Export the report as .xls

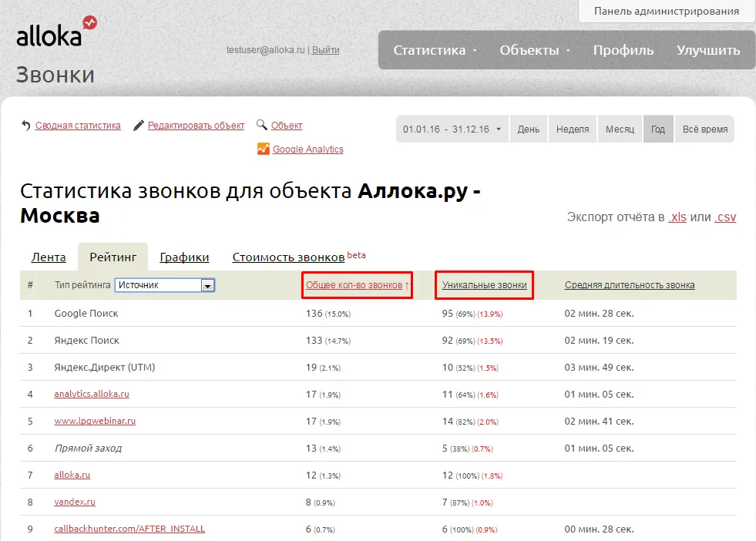(677, 217)
